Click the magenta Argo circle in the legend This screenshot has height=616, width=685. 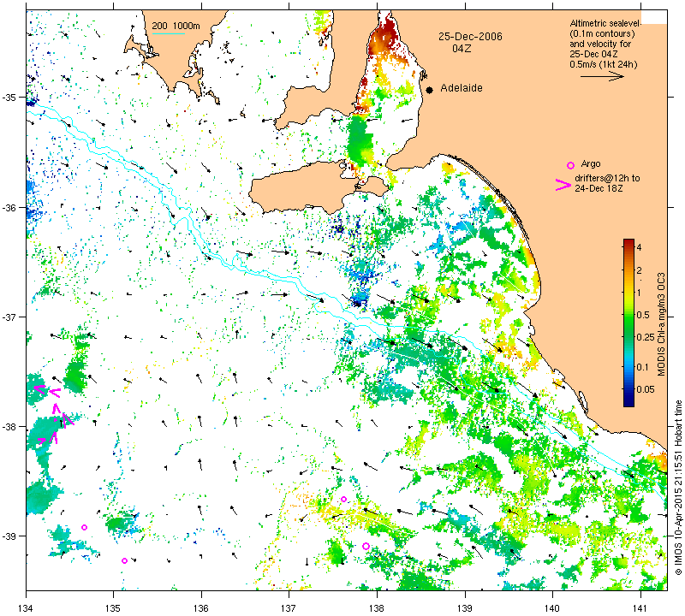click(x=570, y=165)
